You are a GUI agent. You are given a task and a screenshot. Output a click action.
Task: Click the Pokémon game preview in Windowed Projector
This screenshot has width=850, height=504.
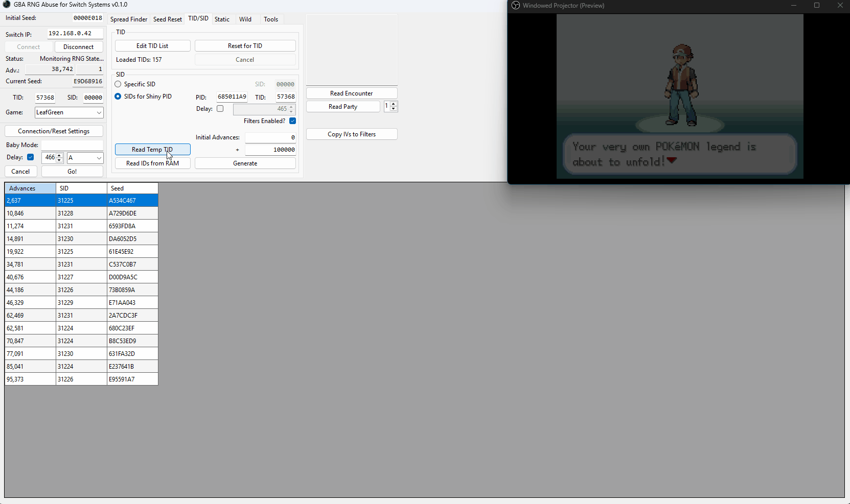click(680, 97)
